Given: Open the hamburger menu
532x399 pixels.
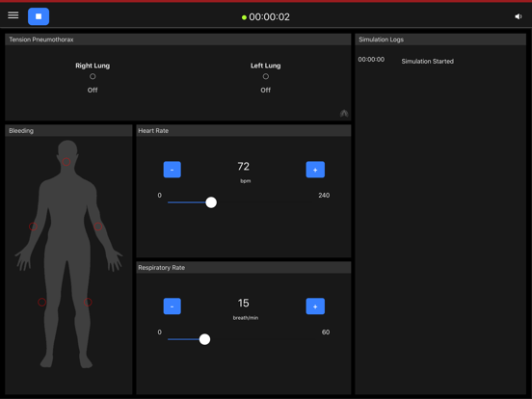Looking at the screenshot, I should [x=13, y=15].
